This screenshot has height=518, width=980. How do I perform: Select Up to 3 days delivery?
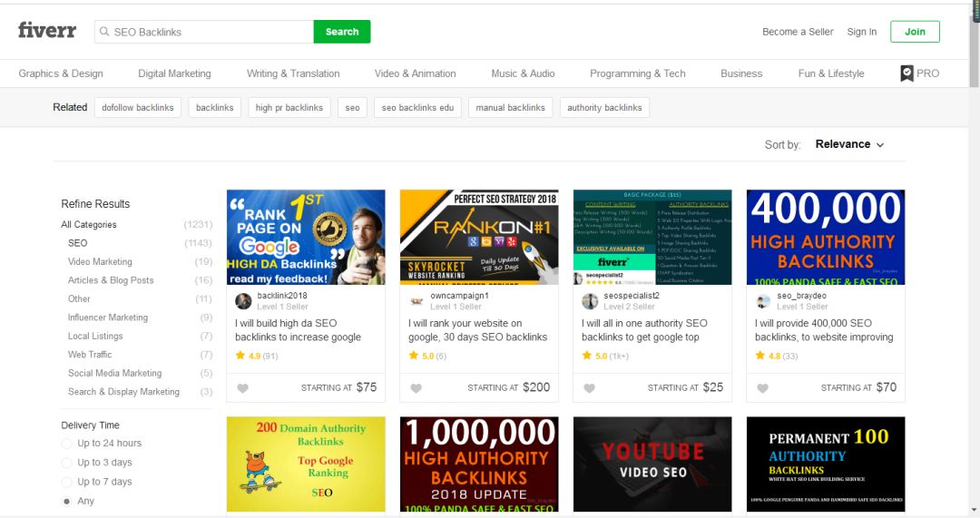tap(67, 463)
